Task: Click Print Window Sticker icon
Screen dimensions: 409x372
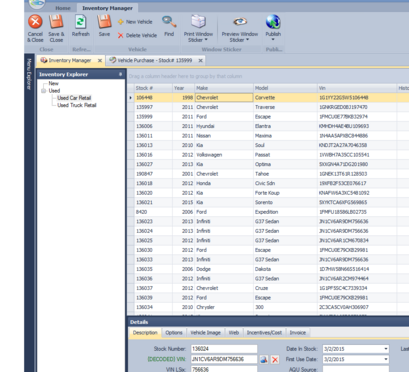Action: point(198,22)
